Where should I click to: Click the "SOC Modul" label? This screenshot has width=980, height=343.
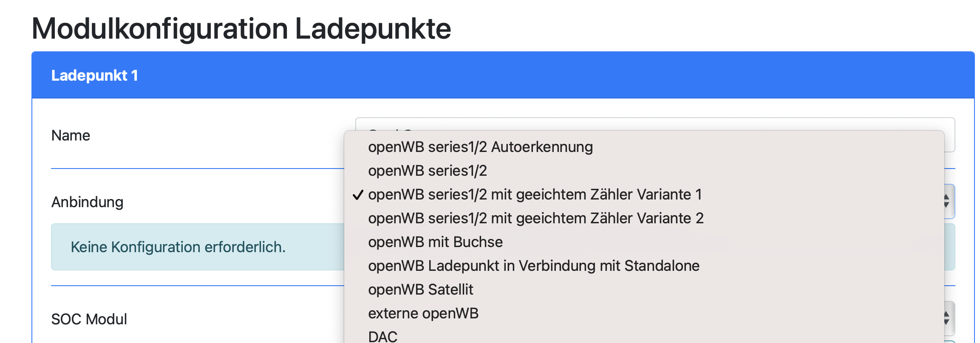tap(89, 319)
